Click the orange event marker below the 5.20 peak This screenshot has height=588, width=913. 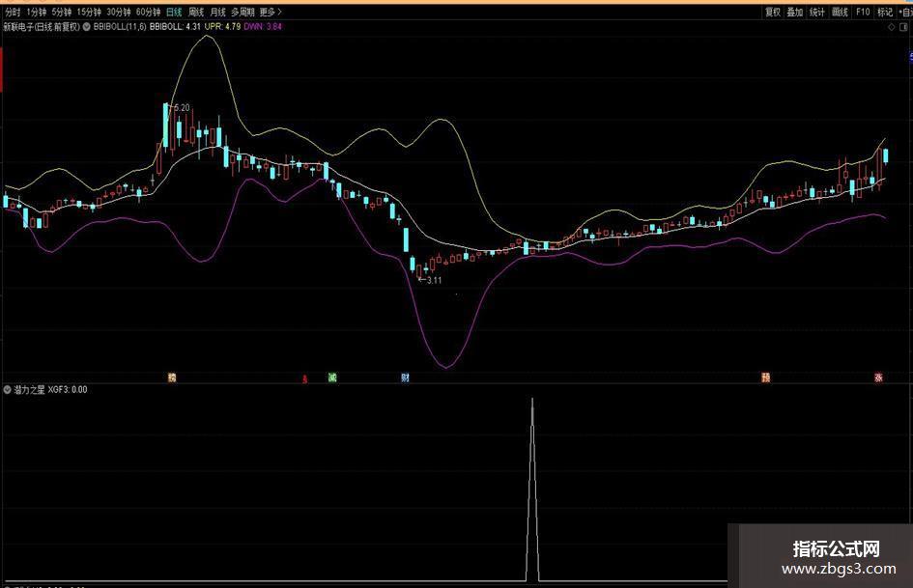[172, 378]
